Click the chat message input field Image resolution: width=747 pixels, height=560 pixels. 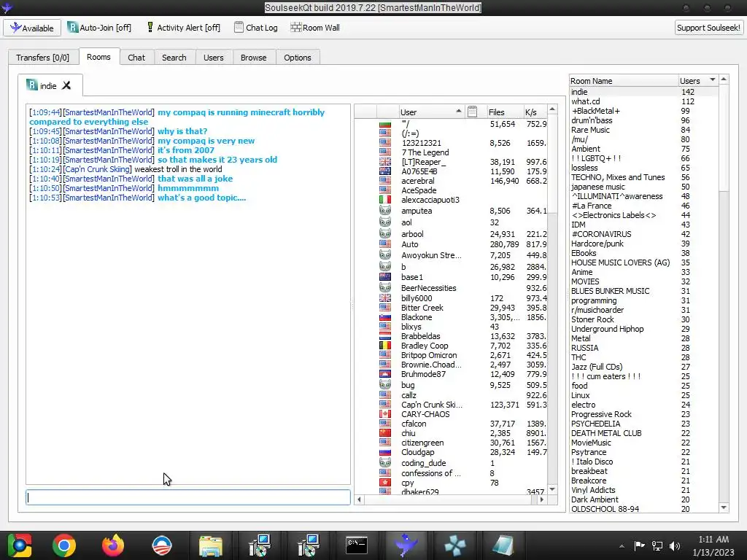(188, 497)
